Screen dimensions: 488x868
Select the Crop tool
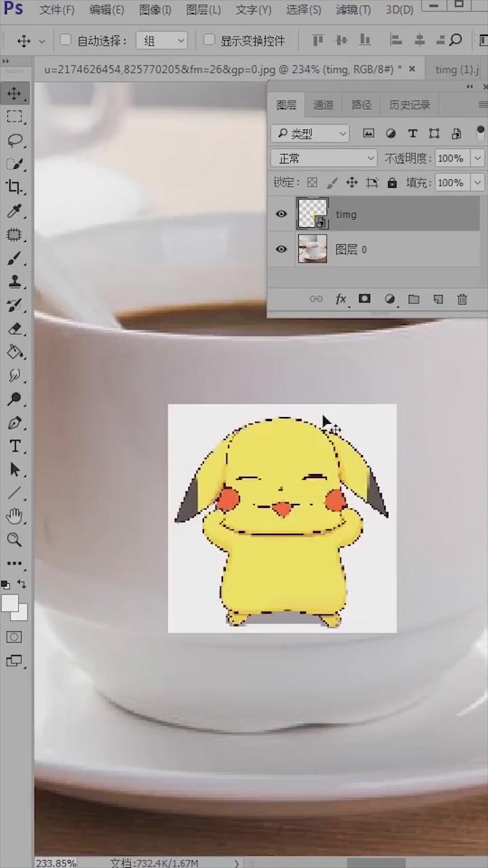[15, 187]
